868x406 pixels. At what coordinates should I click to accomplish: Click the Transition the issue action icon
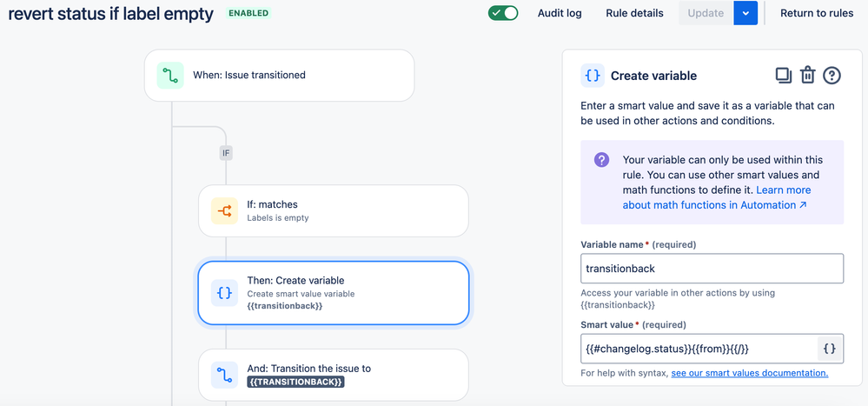(x=224, y=375)
